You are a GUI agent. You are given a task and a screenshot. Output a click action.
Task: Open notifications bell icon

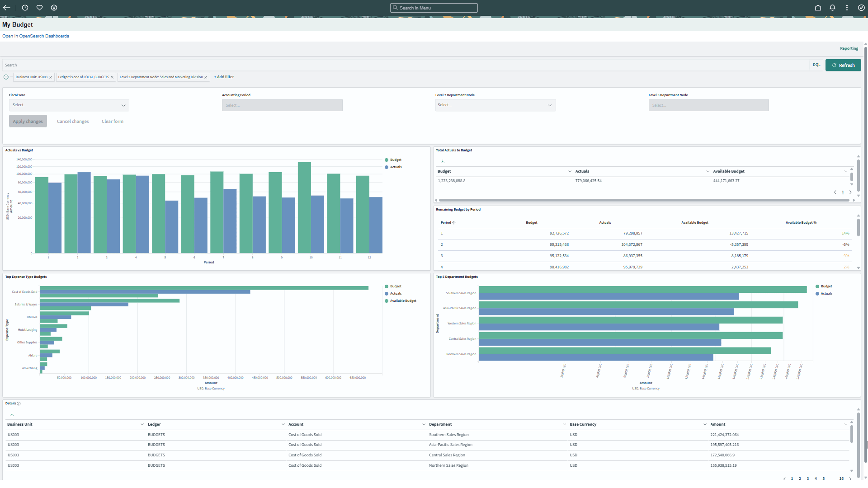(x=832, y=8)
